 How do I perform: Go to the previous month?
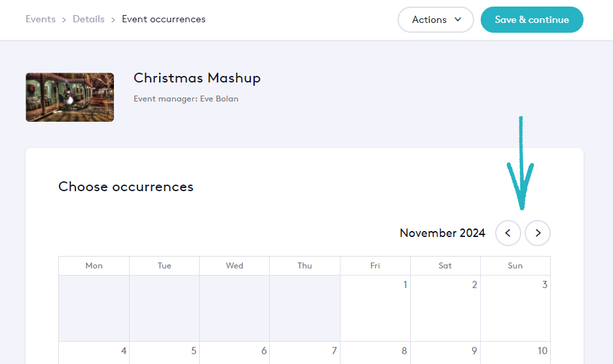click(x=508, y=233)
